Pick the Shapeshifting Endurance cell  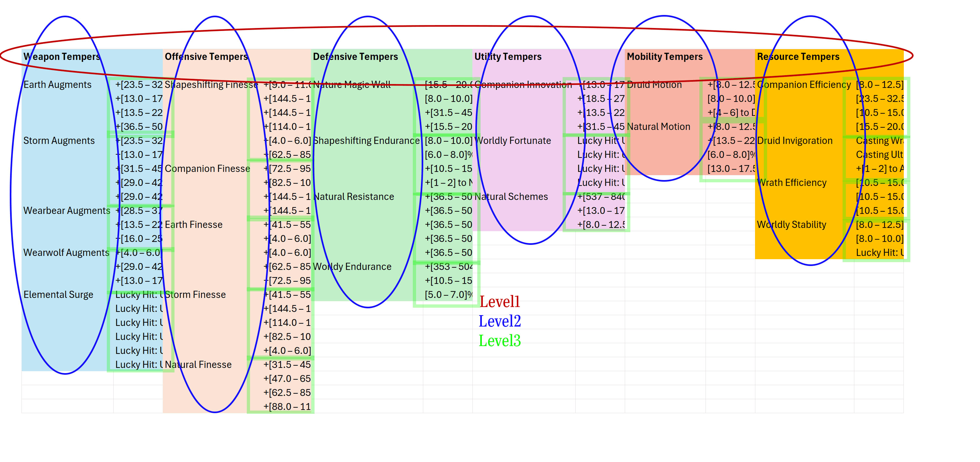click(x=367, y=140)
